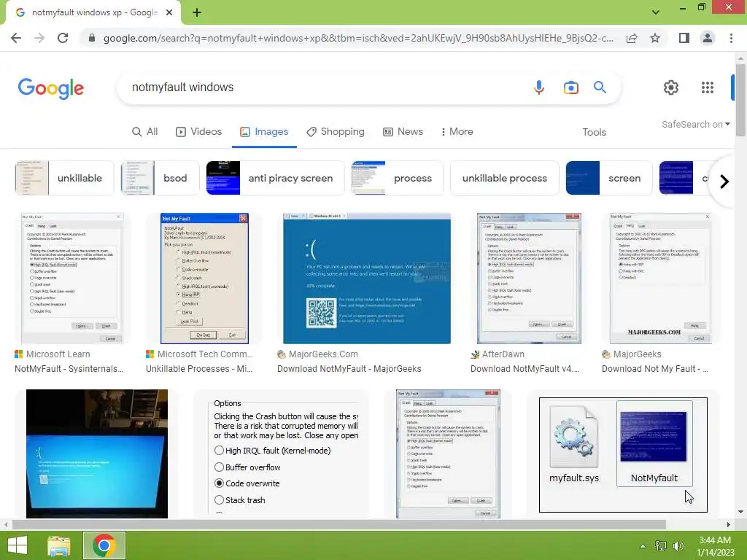Open Google Lens camera search
747x560 pixels.
click(x=570, y=87)
